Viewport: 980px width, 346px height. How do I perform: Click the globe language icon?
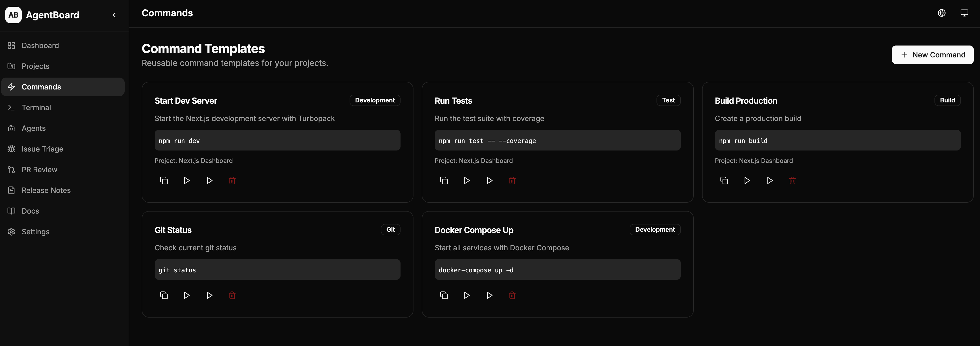[941, 13]
